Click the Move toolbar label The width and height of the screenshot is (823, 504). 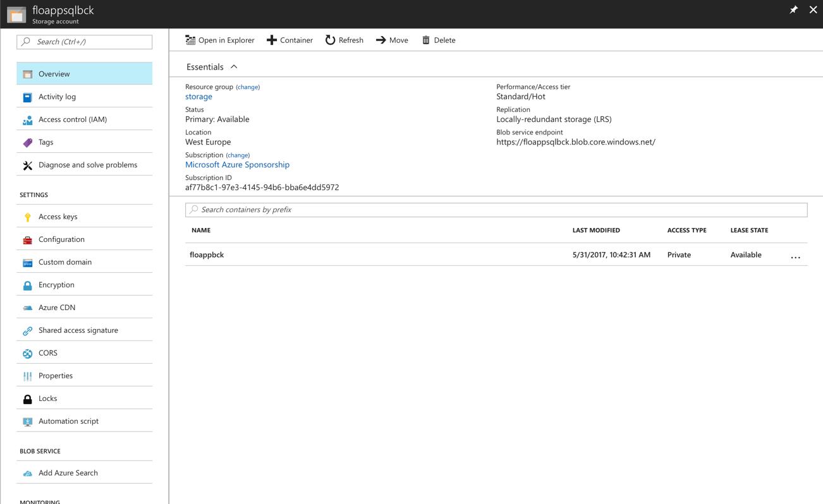pyautogui.click(x=399, y=40)
